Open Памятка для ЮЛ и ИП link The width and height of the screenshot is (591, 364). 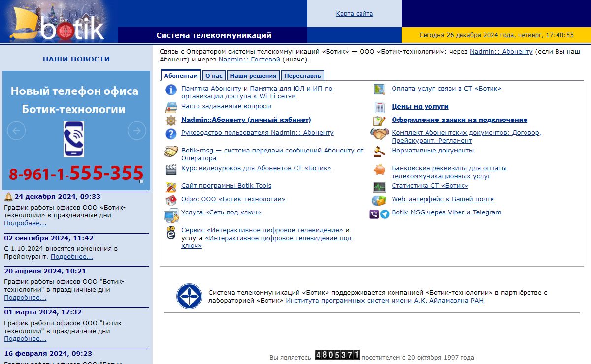point(258,92)
